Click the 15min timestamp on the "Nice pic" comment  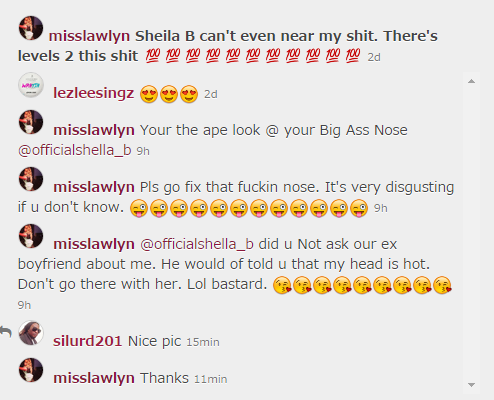pos(203,342)
